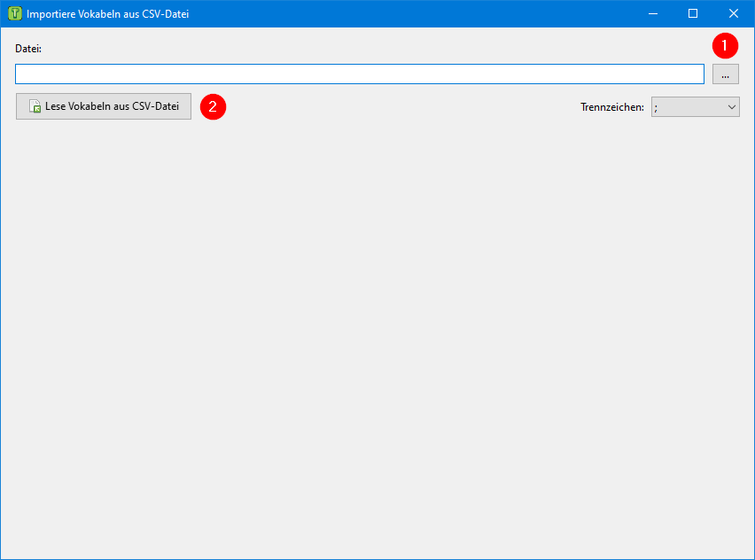
Task: Click the red badge numbered 1
Action: [x=725, y=44]
